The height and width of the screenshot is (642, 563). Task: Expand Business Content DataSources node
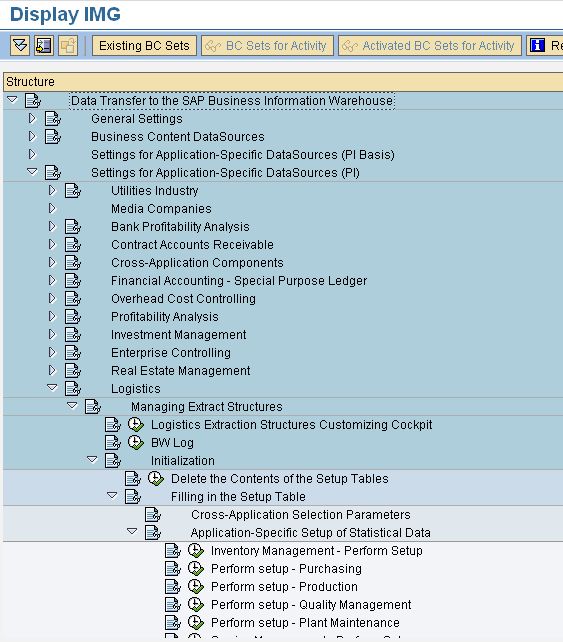pos(32,136)
